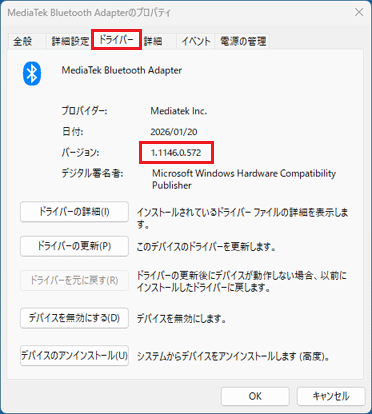The width and height of the screenshot is (372, 414).
Task: Switch to the 全般 tab
Action: coord(23,41)
